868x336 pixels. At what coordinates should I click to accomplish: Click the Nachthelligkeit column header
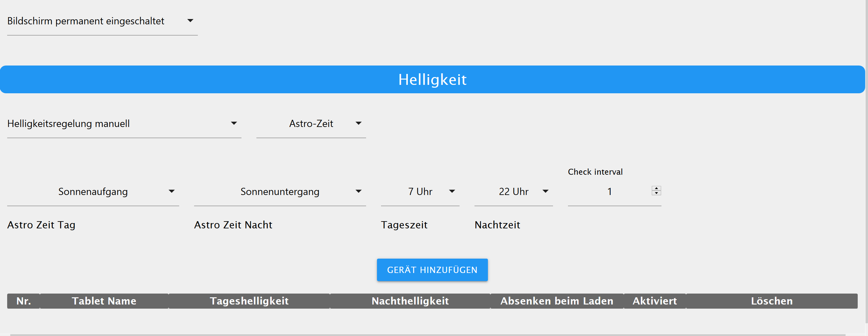(x=410, y=301)
